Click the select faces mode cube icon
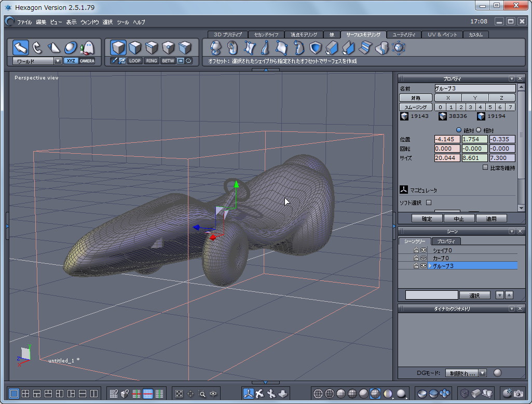Screen dimensions: 532x404 (x=135, y=48)
